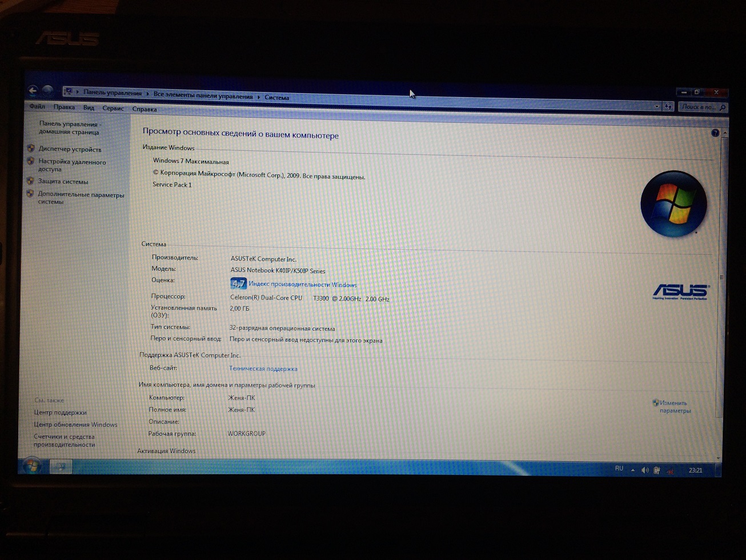Screen dimensions: 746x560
Task: Click the RU language indicator
Action: click(619, 469)
